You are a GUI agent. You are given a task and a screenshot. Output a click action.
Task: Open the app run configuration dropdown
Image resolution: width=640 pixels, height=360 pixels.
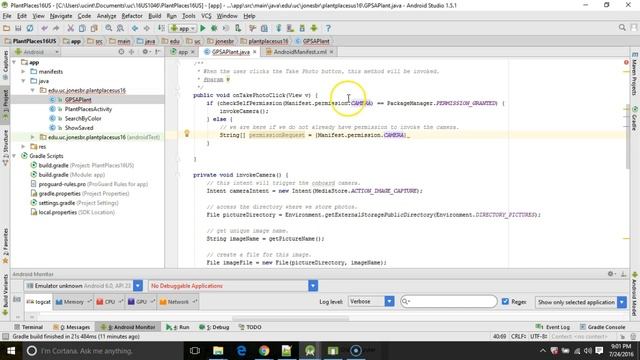pos(183,28)
